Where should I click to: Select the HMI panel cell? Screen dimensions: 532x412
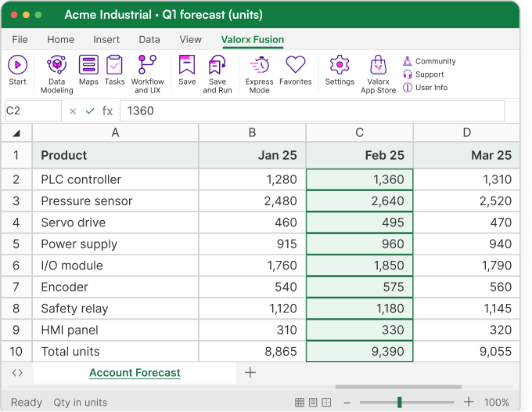click(115, 330)
